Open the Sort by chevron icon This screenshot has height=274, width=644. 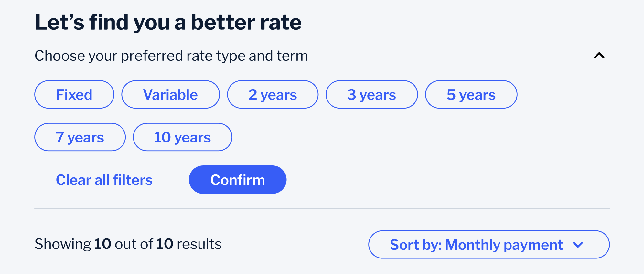(579, 245)
